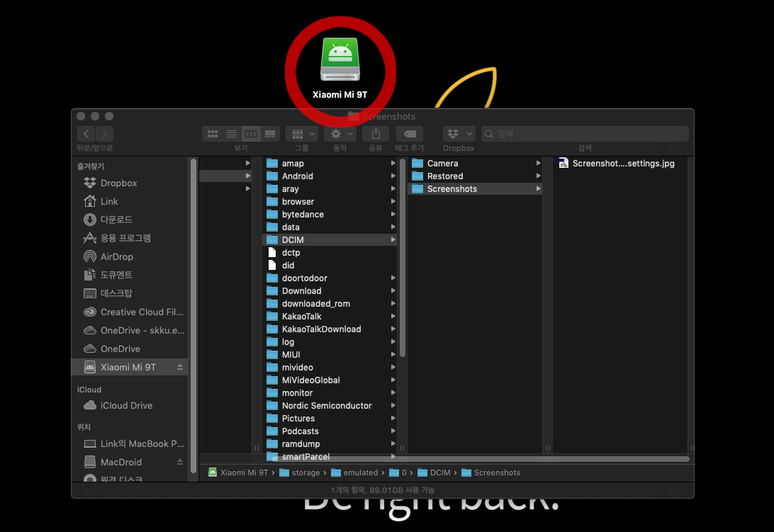774x532 pixels.
Task: Open 응용 프로그램 in the sidebar
Action: (x=129, y=238)
